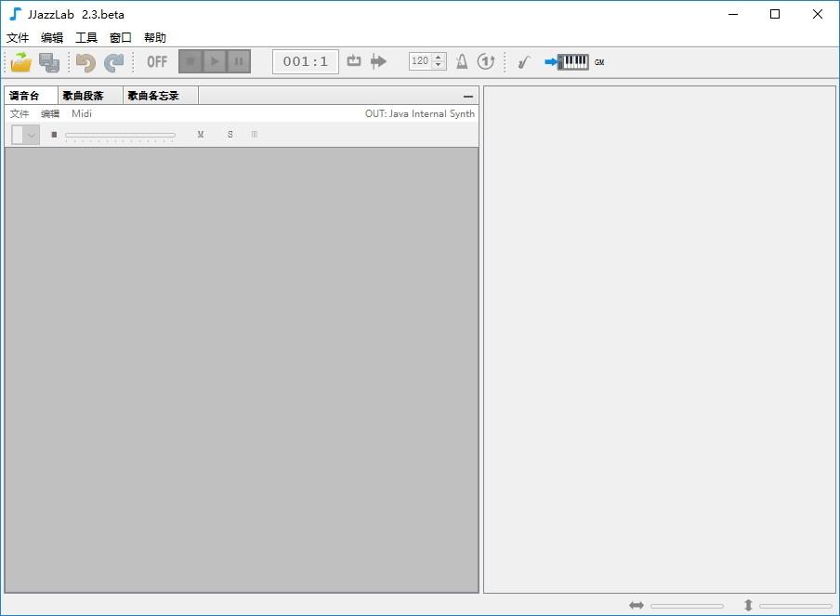Toggle playback auto-scroll arrow icon
840x616 pixels.
pyautogui.click(x=378, y=61)
